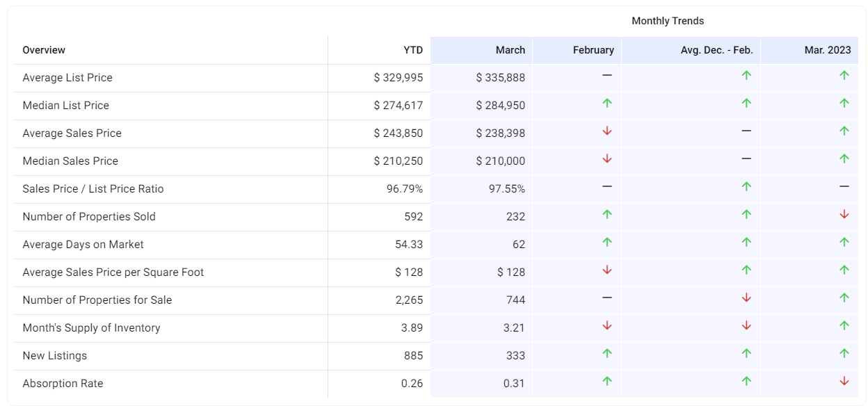
Task: Click Avg. Dec. - Feb. dash for Median Sales Price
Action: click(746, 158)
